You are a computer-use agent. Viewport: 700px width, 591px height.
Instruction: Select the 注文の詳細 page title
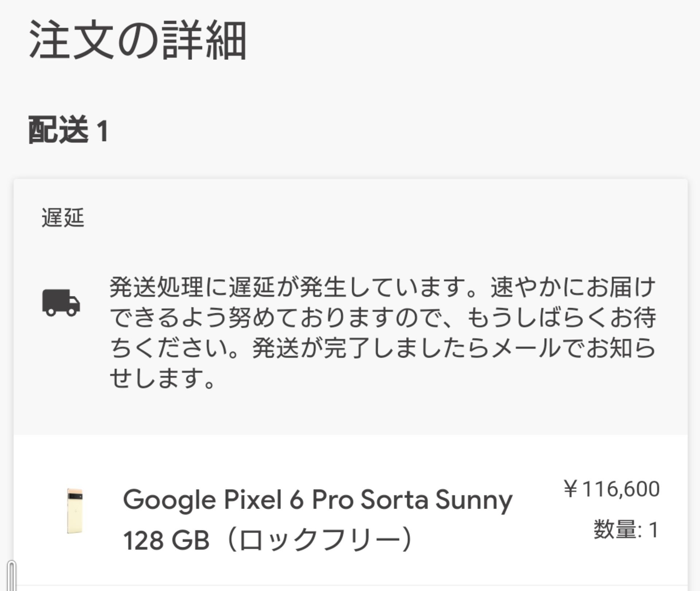(138, 40)
